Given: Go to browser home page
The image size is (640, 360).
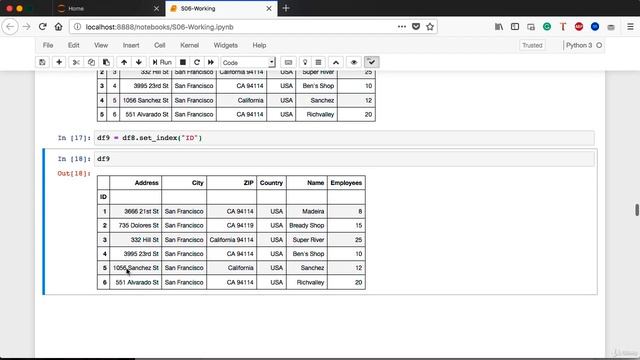Looking at the screenshot, I should pyautogui.click(x=58, y=27).
